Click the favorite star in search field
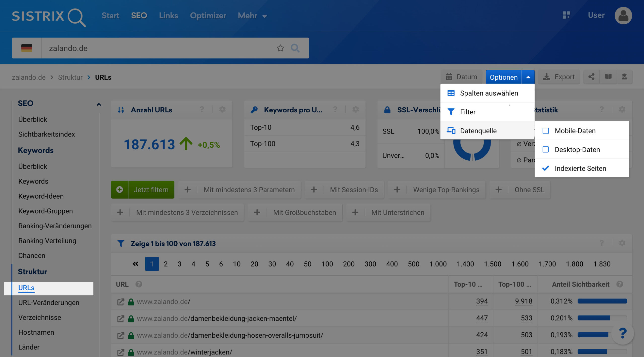 point(280,48)
